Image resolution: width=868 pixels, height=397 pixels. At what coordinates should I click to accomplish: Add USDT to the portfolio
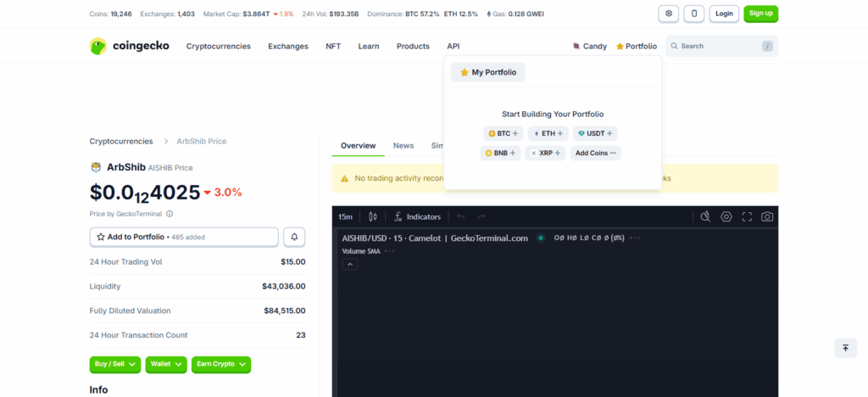click(x=595, y=133)
